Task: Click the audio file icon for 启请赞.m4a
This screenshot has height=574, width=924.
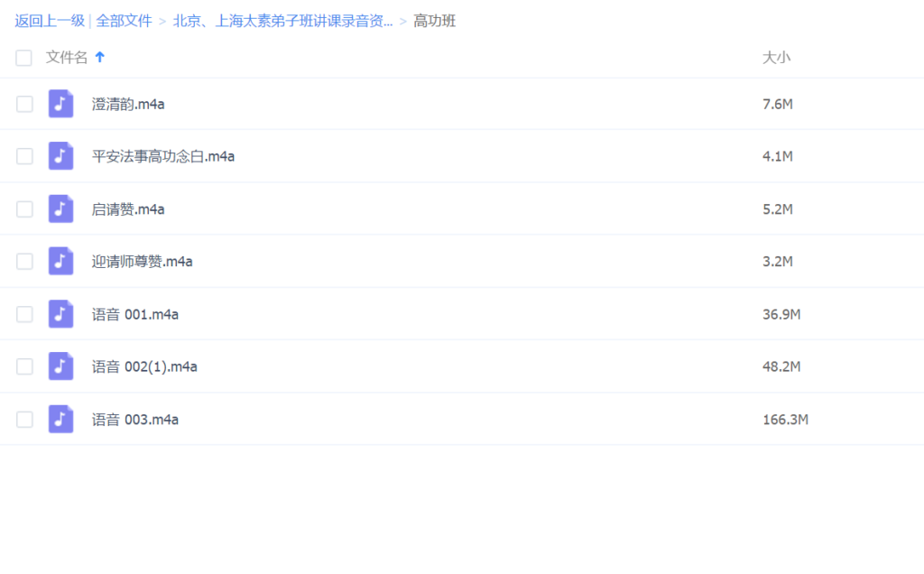Action: click(60, 209)
